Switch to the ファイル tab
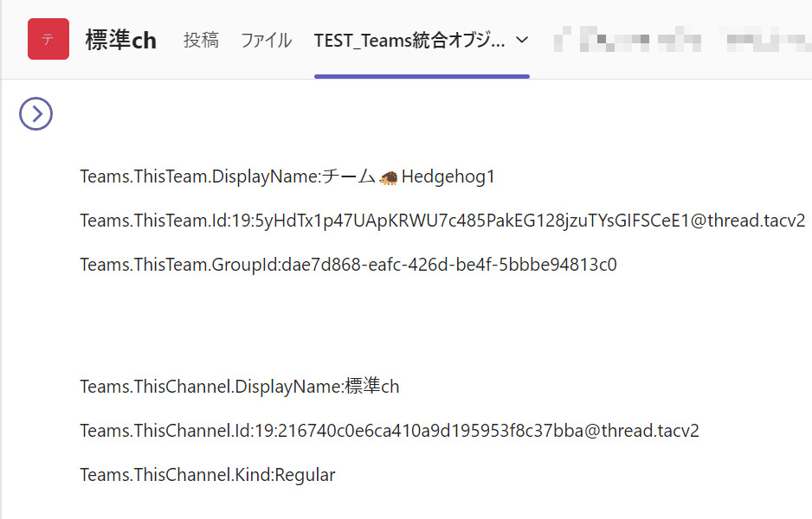 tap(266, 41)
